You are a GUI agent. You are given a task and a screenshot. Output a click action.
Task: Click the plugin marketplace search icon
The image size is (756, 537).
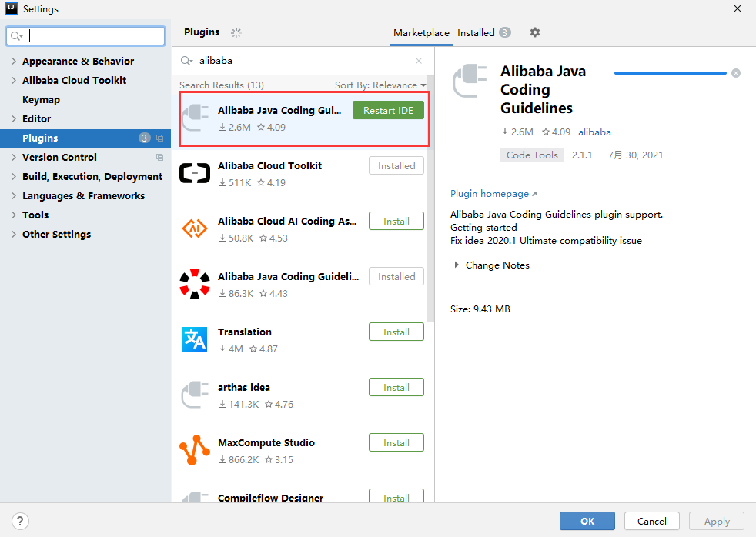point(186,61)
